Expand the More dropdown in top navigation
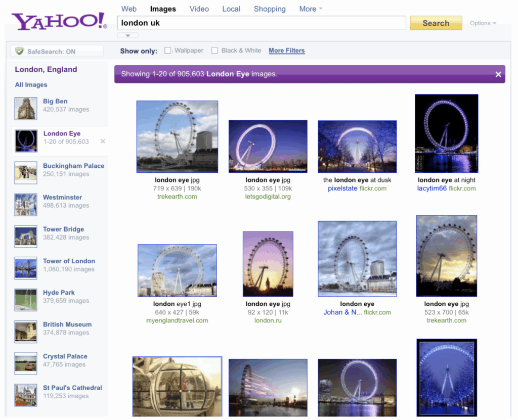Screen dimensions: 518x420 click(311, 9)
